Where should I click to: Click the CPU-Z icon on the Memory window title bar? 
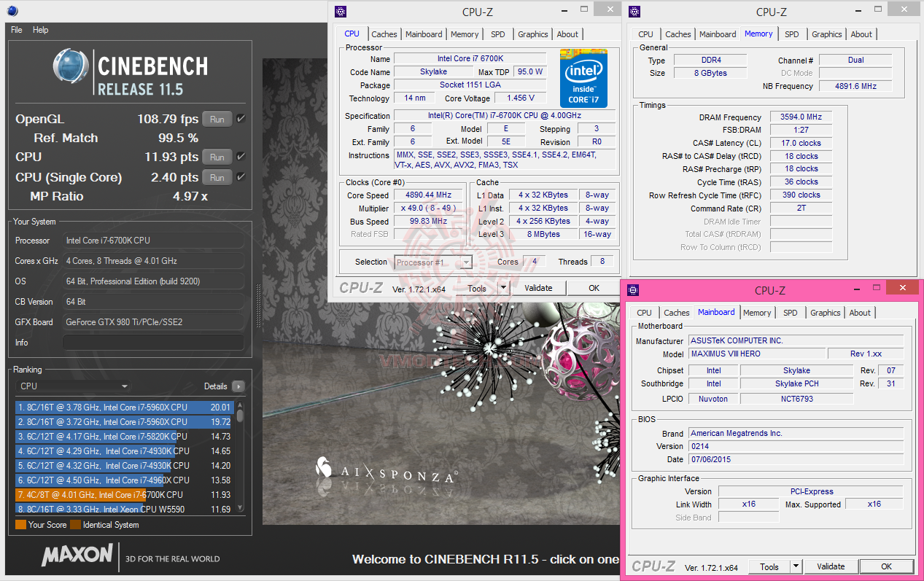tap(634, 11)
